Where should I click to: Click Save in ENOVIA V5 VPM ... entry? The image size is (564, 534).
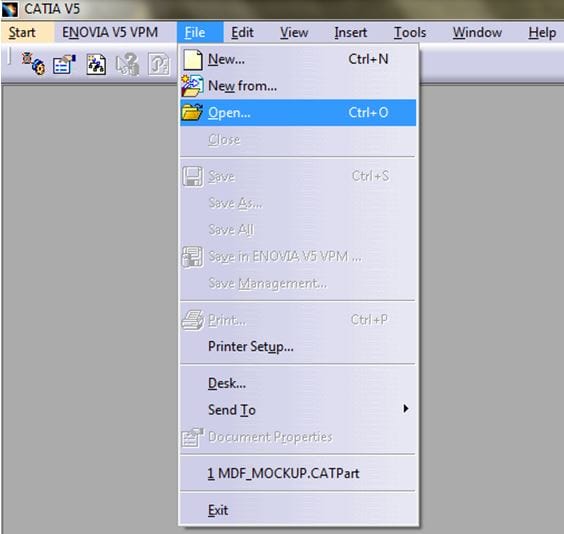[x=298, y=257]
